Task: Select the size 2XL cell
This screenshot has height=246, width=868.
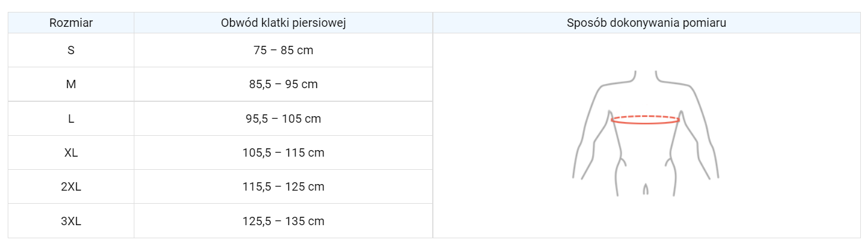Action: [71, 186]
